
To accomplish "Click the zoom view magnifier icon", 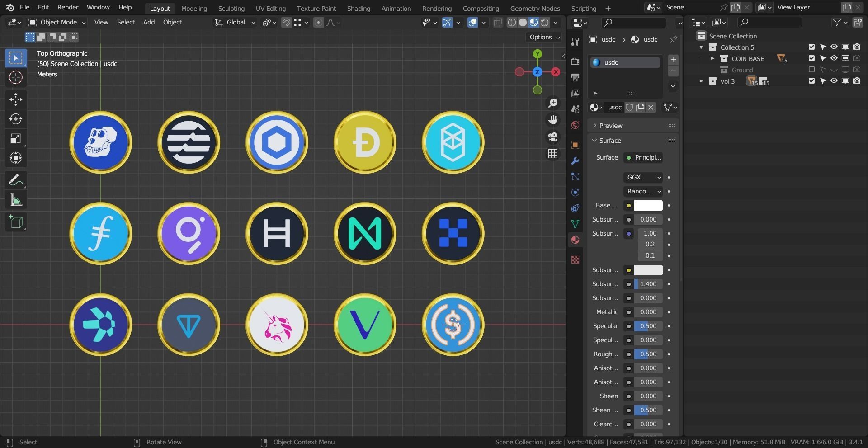I will click(x=553, y=103).
